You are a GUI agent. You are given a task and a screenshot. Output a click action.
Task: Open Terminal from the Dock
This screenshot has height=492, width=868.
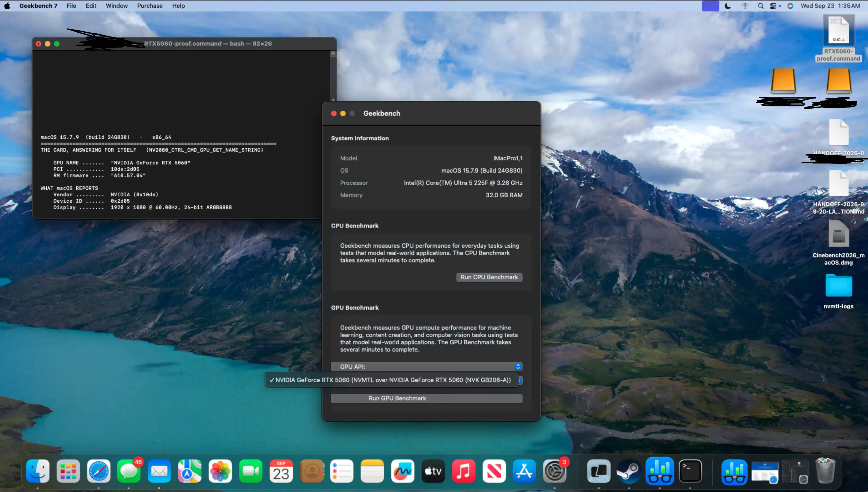tap(690, 471)
